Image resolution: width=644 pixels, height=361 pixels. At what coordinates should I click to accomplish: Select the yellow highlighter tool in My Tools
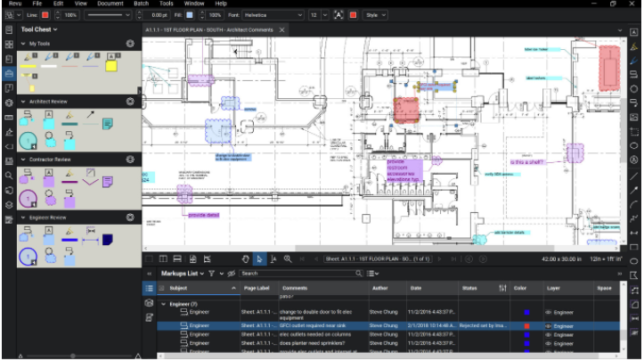pyautogui.click(x=29, y=61)
